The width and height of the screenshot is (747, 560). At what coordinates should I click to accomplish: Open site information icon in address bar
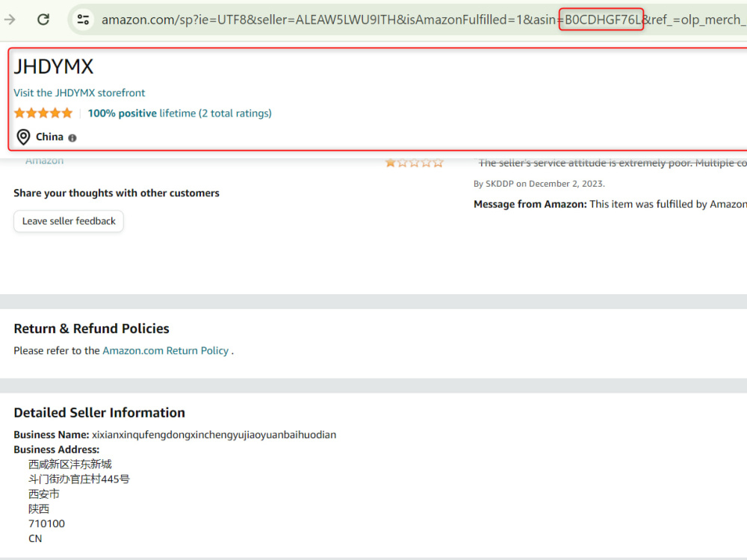point(83,19)
